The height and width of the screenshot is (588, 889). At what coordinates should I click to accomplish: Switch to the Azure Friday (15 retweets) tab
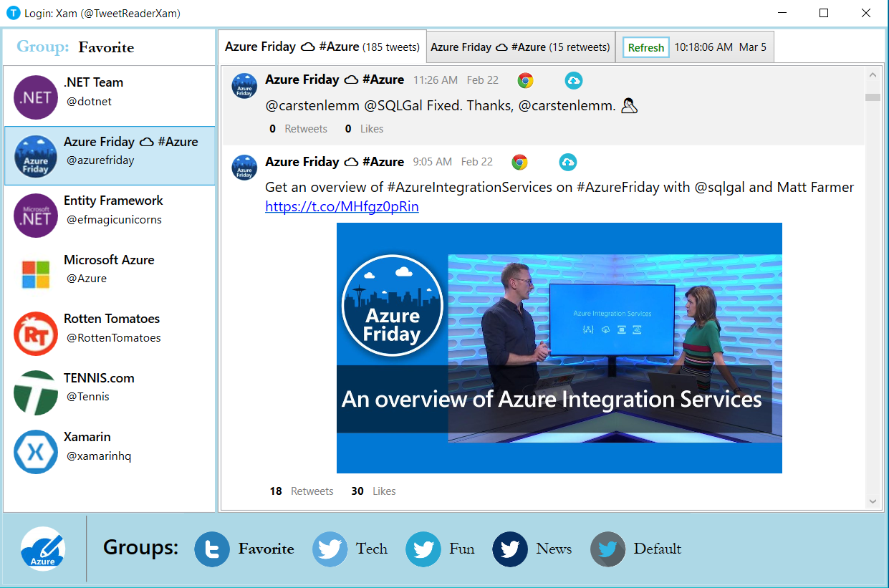click(x=521, y=47)
